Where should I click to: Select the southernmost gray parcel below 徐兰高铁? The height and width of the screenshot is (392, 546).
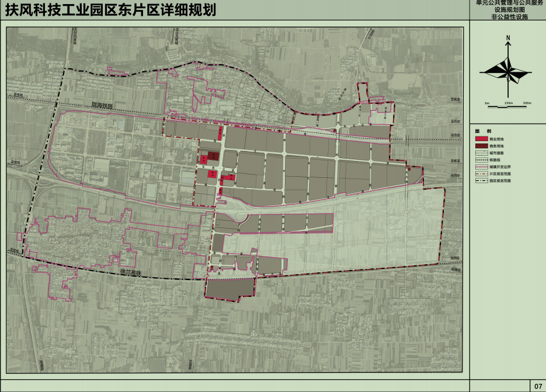point(231,288)
